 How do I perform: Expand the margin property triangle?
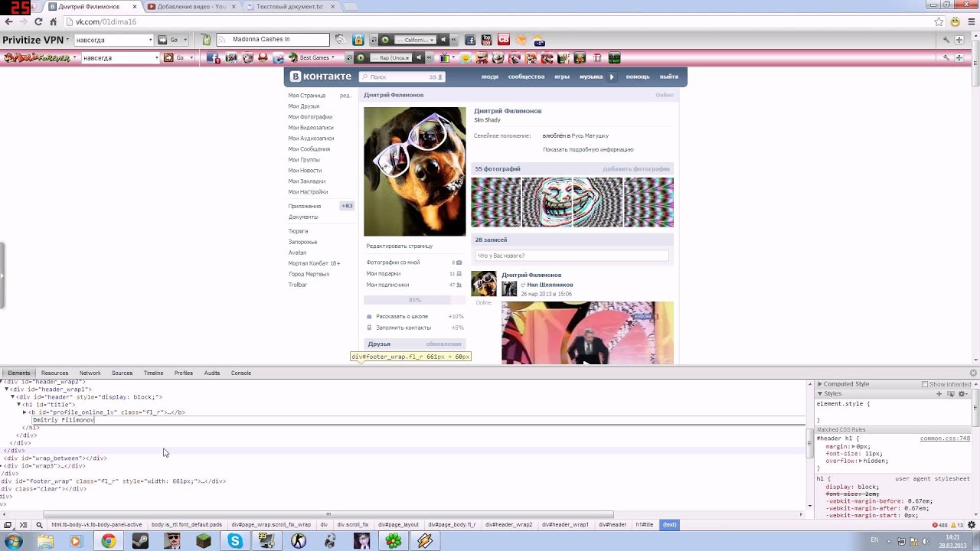click(x=852, y=446)
